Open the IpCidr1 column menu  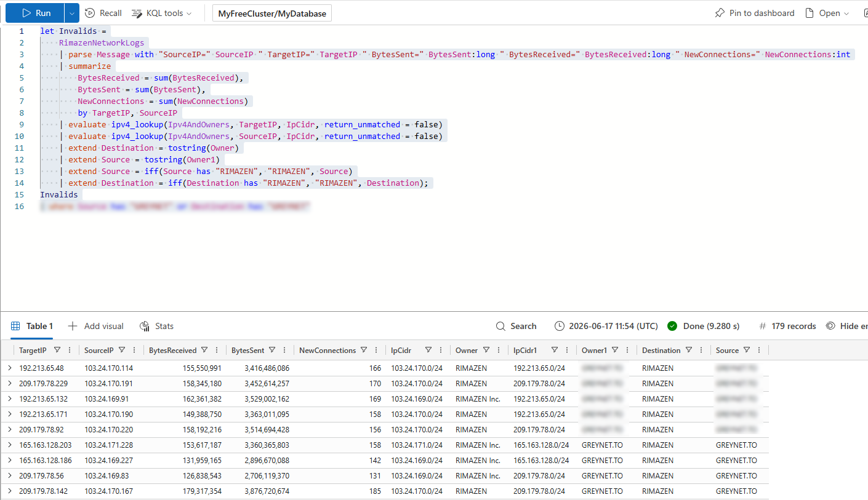[x=567, y=350]
